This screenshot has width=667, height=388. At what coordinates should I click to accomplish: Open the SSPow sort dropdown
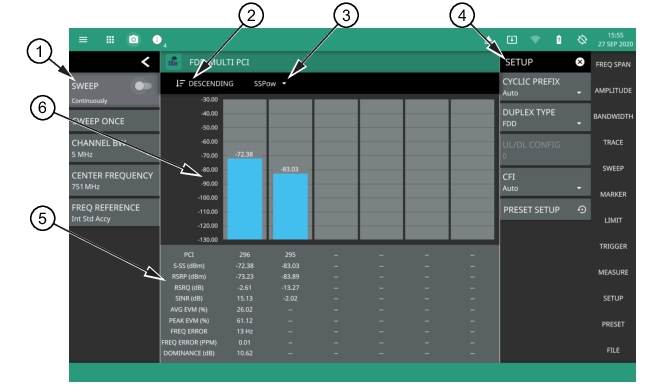[x=270, y=84]
